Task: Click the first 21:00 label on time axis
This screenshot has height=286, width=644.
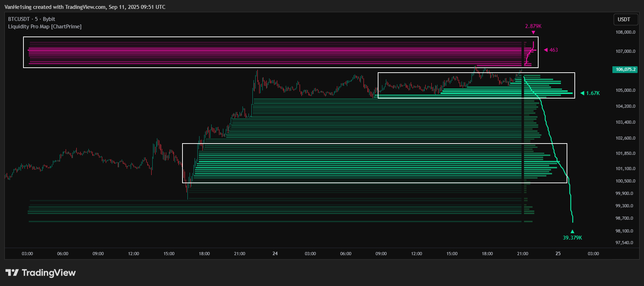Action: point(240,254)
